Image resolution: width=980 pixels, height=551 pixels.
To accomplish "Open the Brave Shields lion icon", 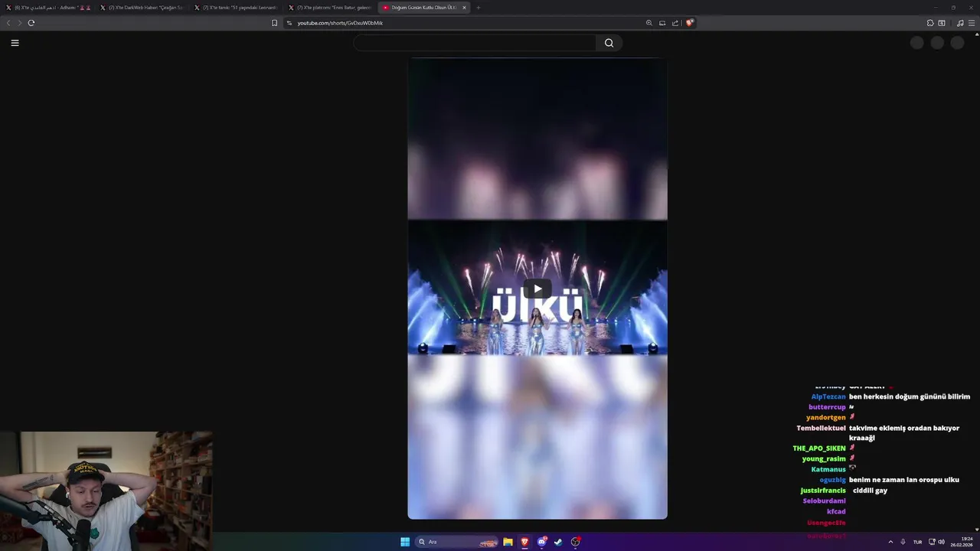I will point(689,23).
